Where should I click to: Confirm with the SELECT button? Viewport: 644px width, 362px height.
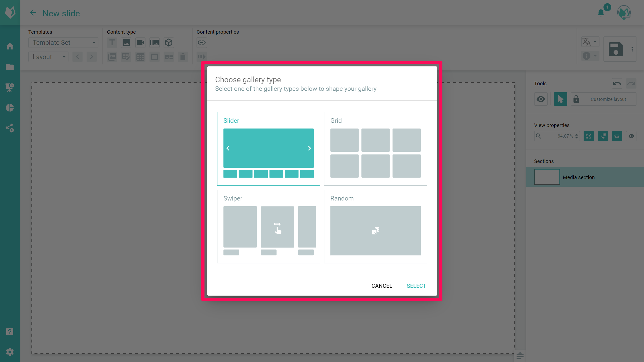[416, 286]
